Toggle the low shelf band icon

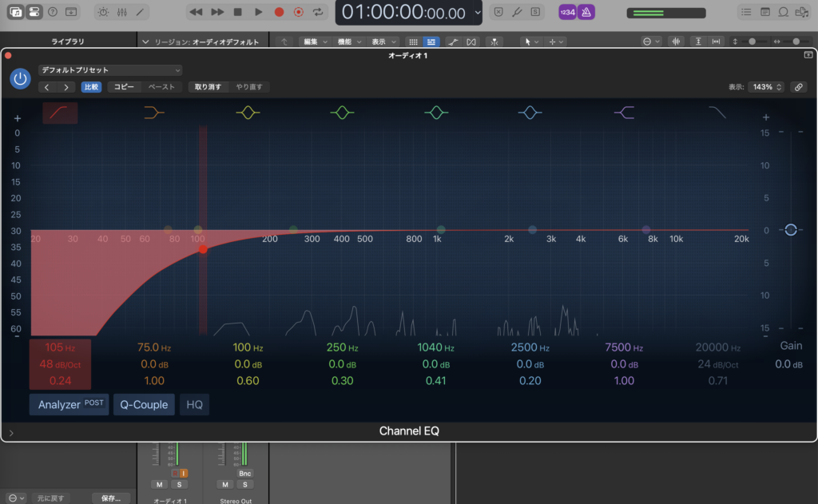coord(154,113)
